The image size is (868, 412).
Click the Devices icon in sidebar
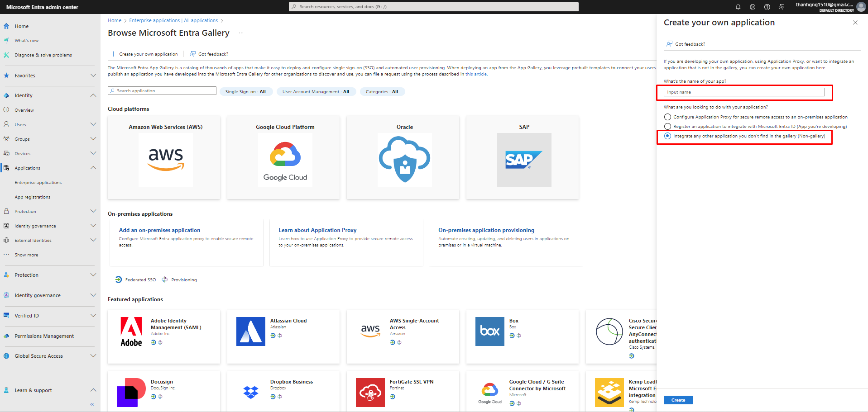click(x=6, y=153)
